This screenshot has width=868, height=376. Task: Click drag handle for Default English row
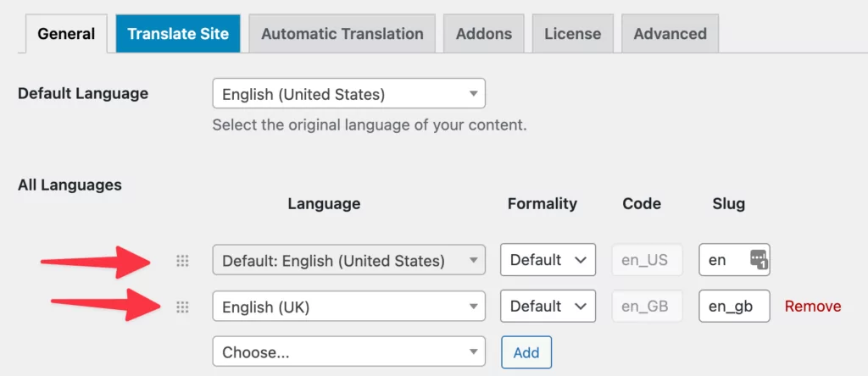point(182,261)
